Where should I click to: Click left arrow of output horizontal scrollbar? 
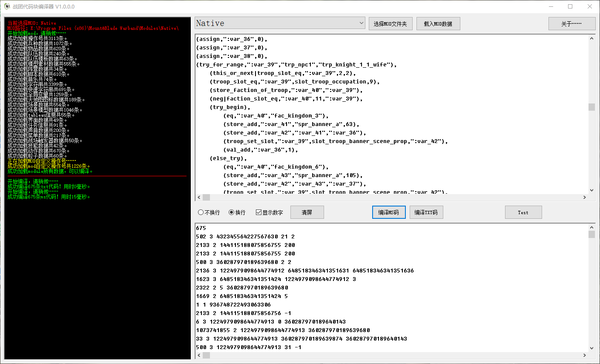click(x=199, y=355)
